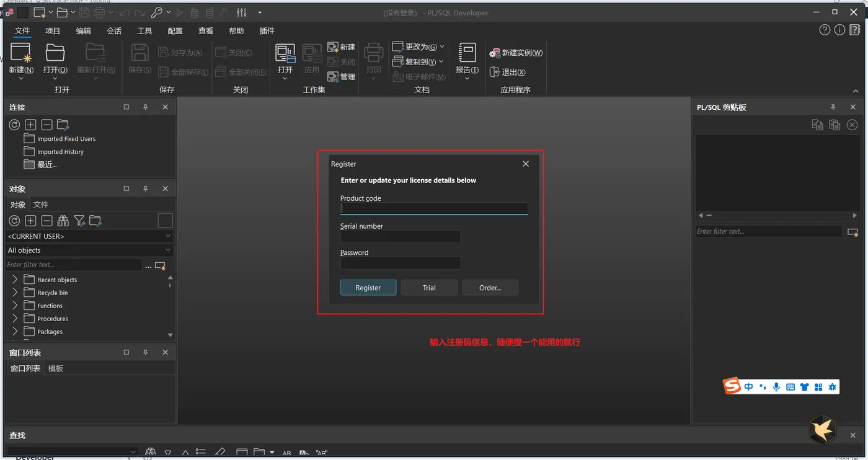Expand the Recent objects folder

click(x=15, y=280)
